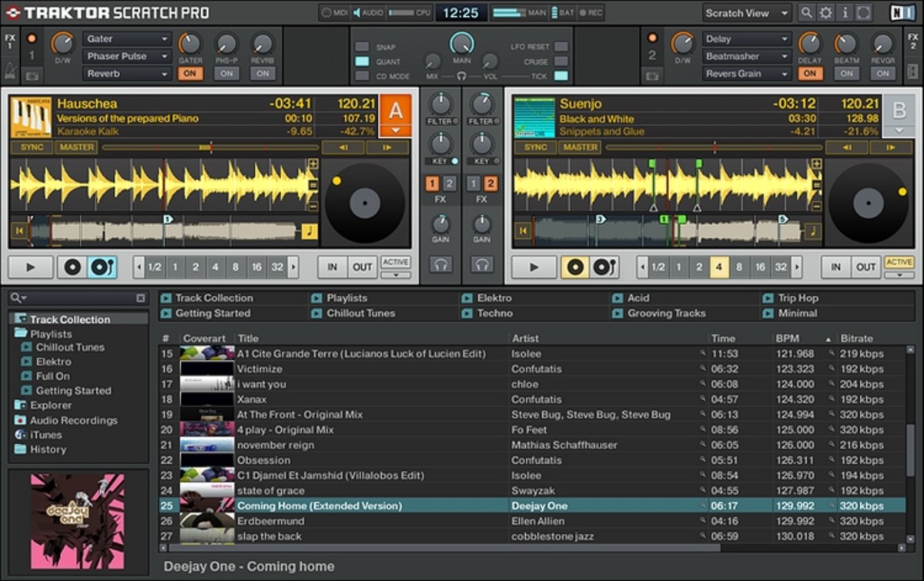Select the Techno favorites tab

(494, 314)
